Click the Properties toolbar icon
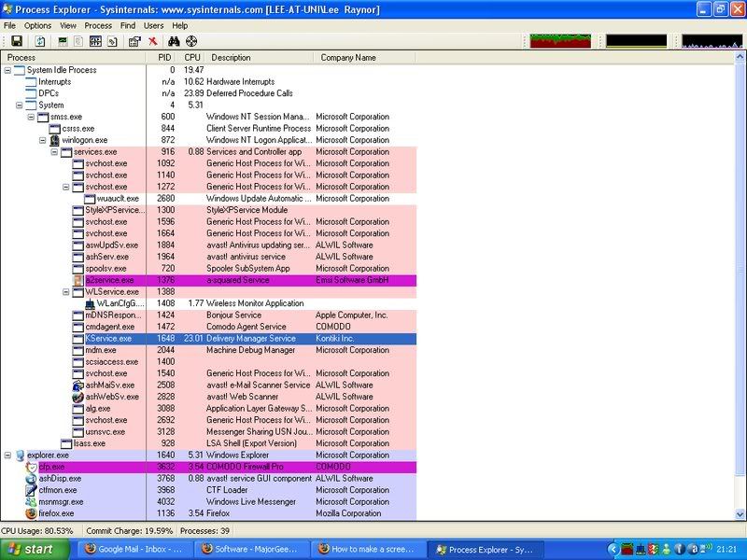 click(134, 41)
